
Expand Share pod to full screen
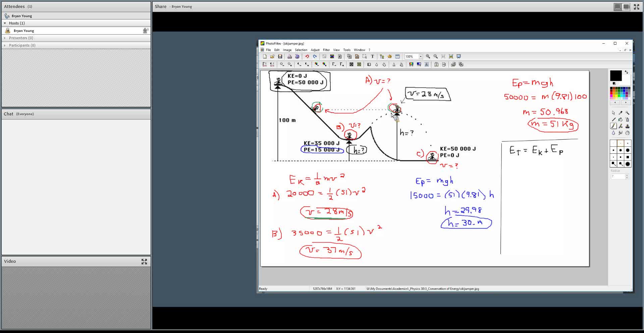pos(636,7)
